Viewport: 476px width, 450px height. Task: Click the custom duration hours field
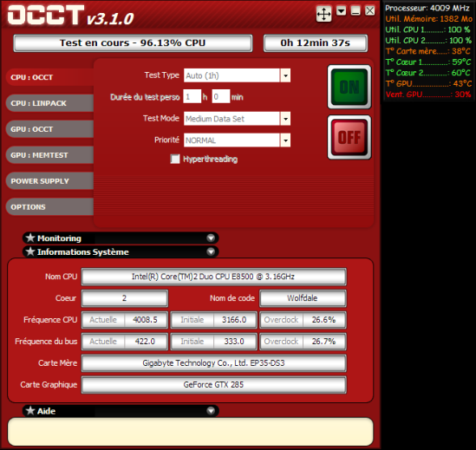coord(192,96)
